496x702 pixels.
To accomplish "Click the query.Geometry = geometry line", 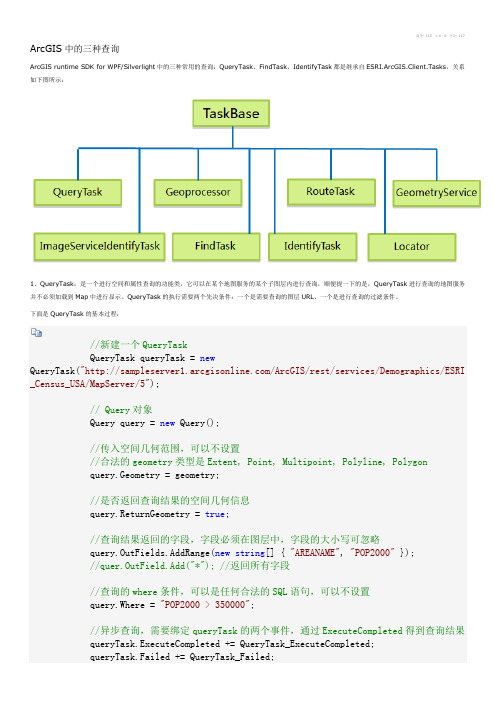I will (154, 475).
